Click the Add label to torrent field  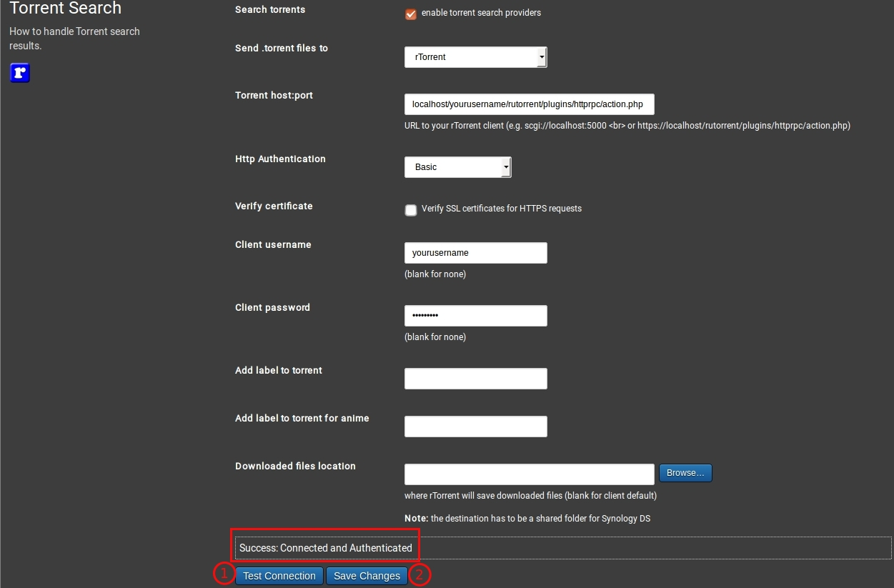(475, 378)
